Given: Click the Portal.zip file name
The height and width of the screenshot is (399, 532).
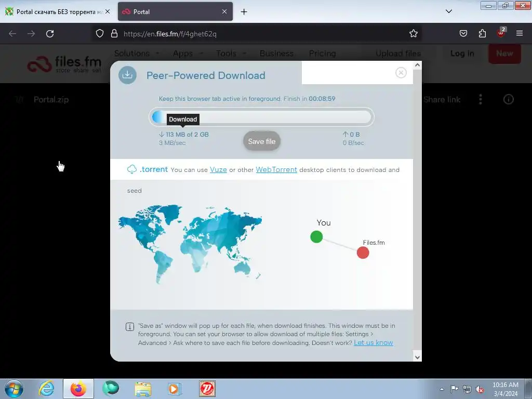Looking at the screenshot, I should 51,99.
